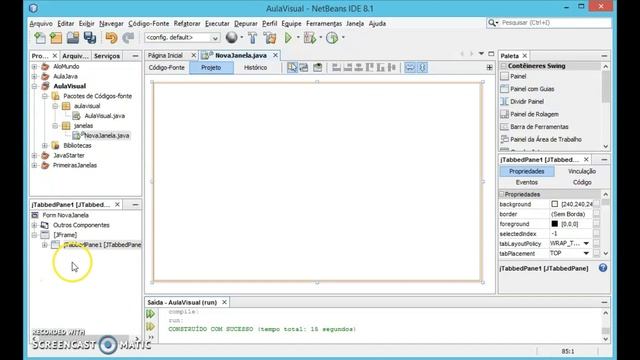Activate the Connection Mode tool
The height and width of the screenshot is (360, 640).
tap(304, 67)
